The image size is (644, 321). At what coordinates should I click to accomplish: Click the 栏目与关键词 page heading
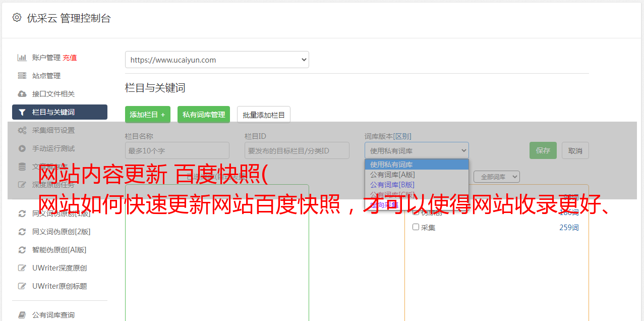pyautogui.click(x=155, y=88)
